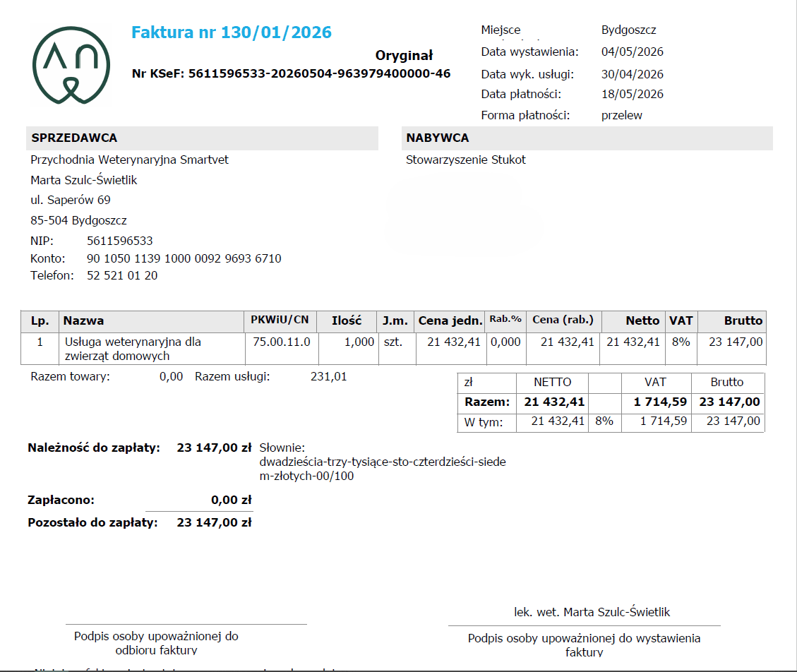Click the 'Razem usługi' value 231,01
The width and height of the screenshot is (797, 672).
pos(328,377)
